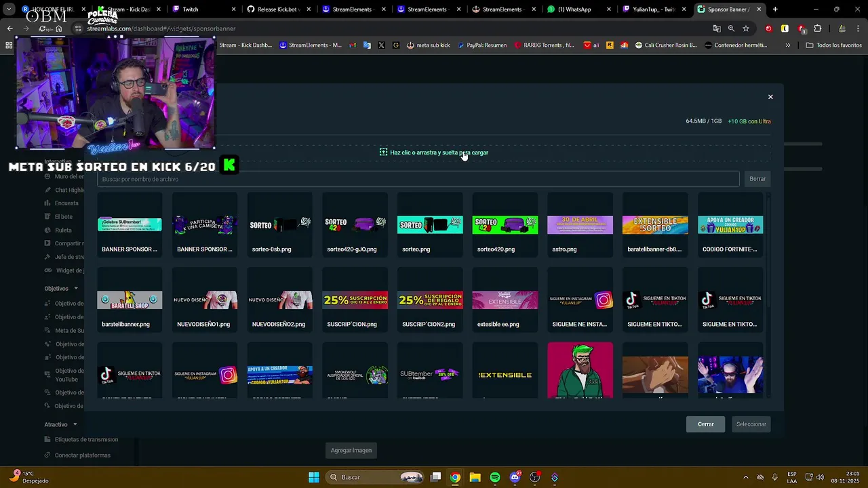Screen dimensions: 868x488
Task: Open the 'Todos los favoritos' folder
Action: tap(834, 45)
